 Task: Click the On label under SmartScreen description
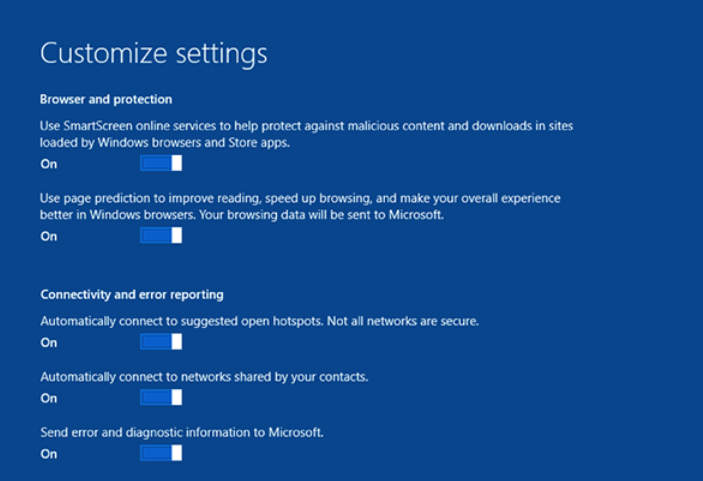tap(49, 164)
